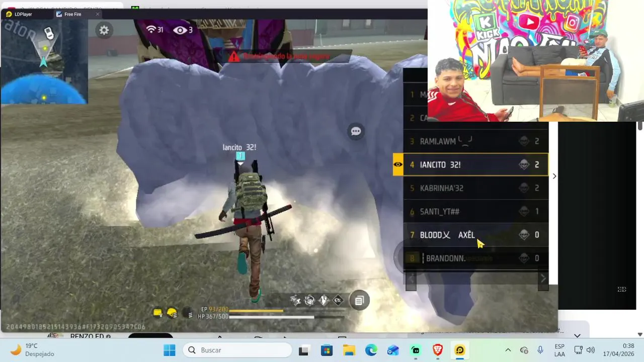
Task: Click the backpack level icon
Action: click(x=188, y=313)
